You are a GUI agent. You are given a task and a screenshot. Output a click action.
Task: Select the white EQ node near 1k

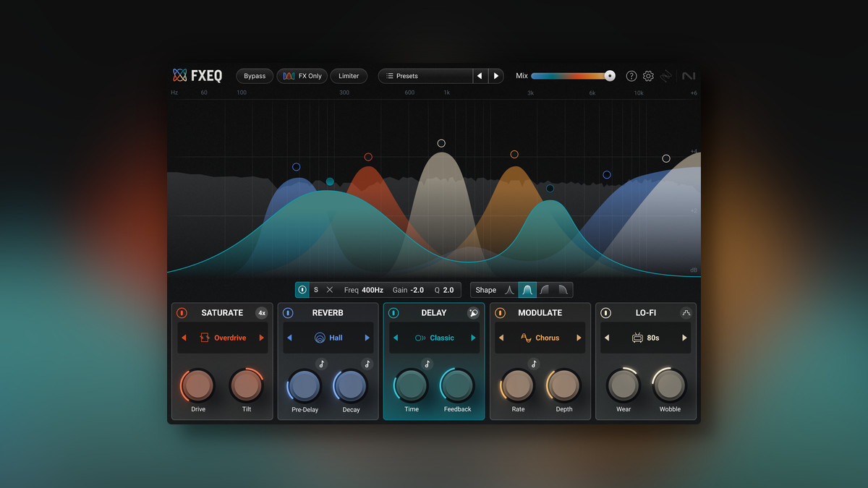point(441,144)
